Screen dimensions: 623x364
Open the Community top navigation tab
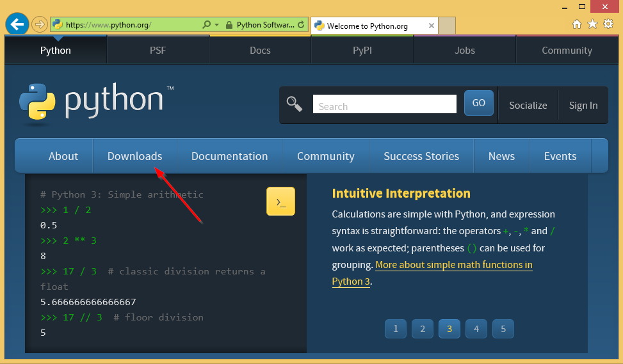(x=567, y=50)
